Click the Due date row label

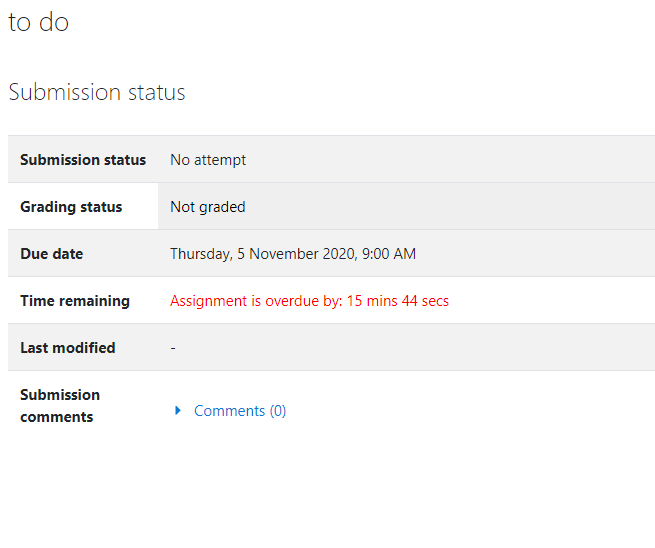pos(52,254)
